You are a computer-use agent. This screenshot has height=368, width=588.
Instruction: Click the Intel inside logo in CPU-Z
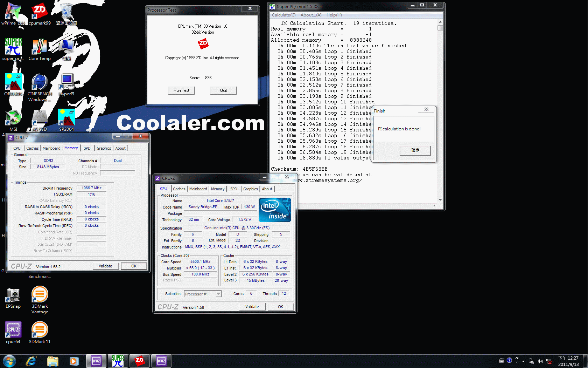click(275, 210)
